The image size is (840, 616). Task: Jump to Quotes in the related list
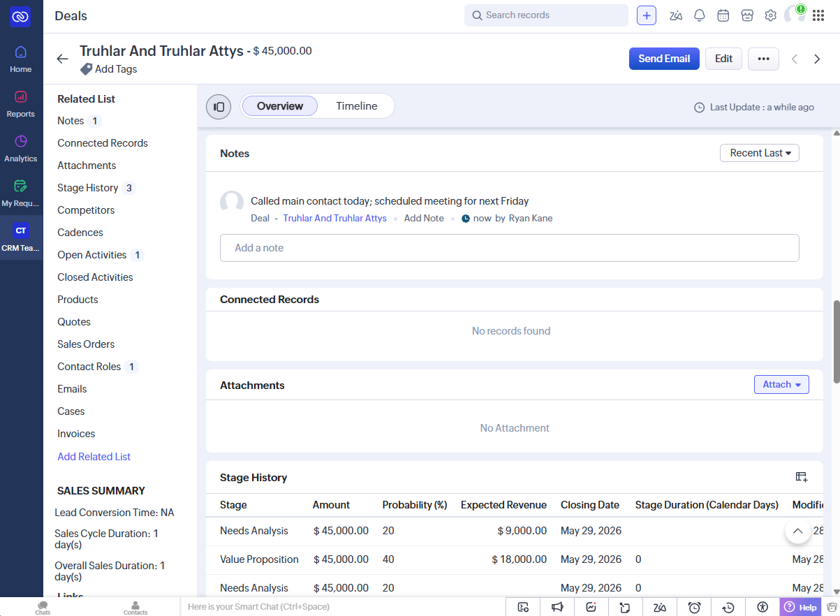tap(74, 322)
